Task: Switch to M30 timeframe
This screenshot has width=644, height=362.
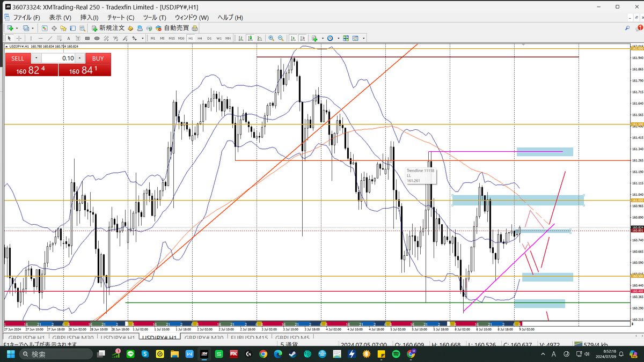Action: coord(181,38)
